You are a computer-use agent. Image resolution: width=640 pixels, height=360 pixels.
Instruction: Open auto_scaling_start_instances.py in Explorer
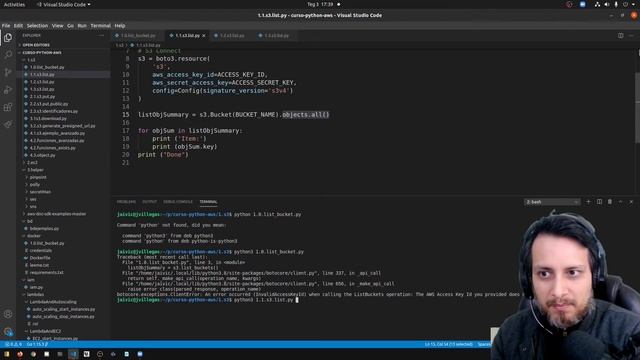[63, 309]
